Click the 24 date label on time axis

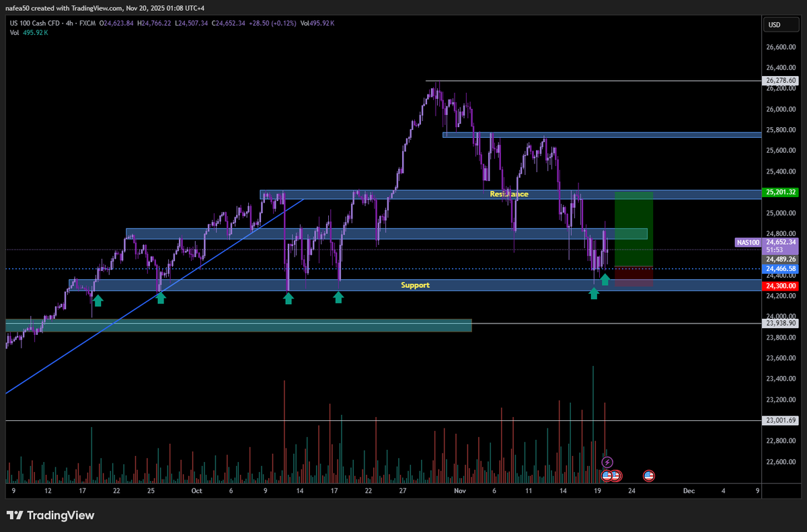[x=631, y=491]
